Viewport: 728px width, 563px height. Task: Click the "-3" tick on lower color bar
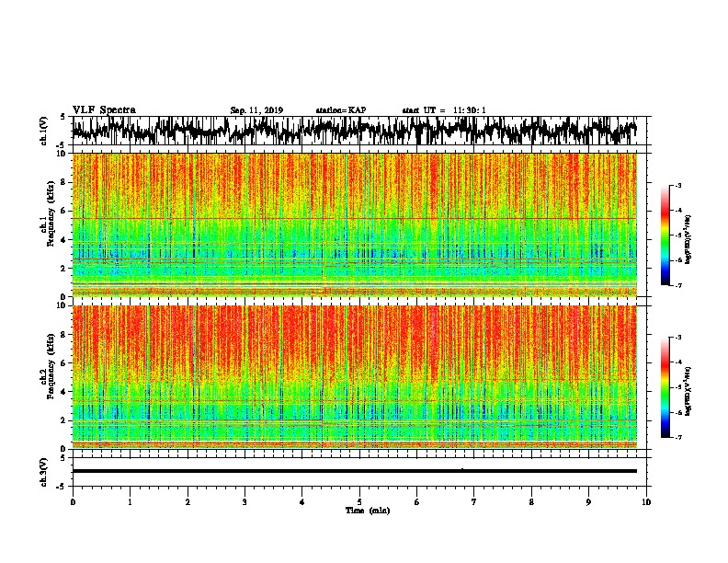coord(677,338)
